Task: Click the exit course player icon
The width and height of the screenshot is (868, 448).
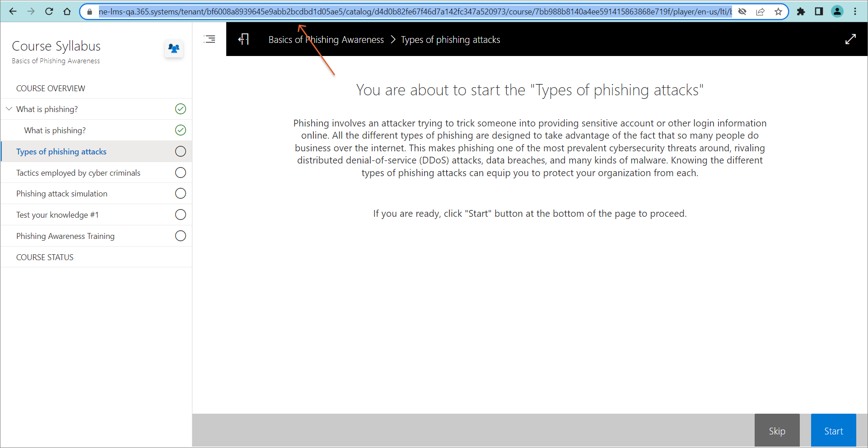Action: (x=243, y=39)
